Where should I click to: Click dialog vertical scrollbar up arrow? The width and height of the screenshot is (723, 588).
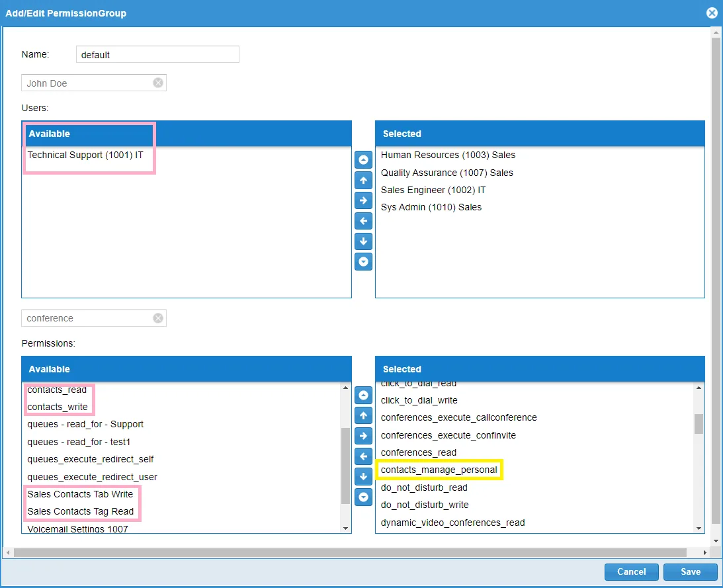point(716,33)
